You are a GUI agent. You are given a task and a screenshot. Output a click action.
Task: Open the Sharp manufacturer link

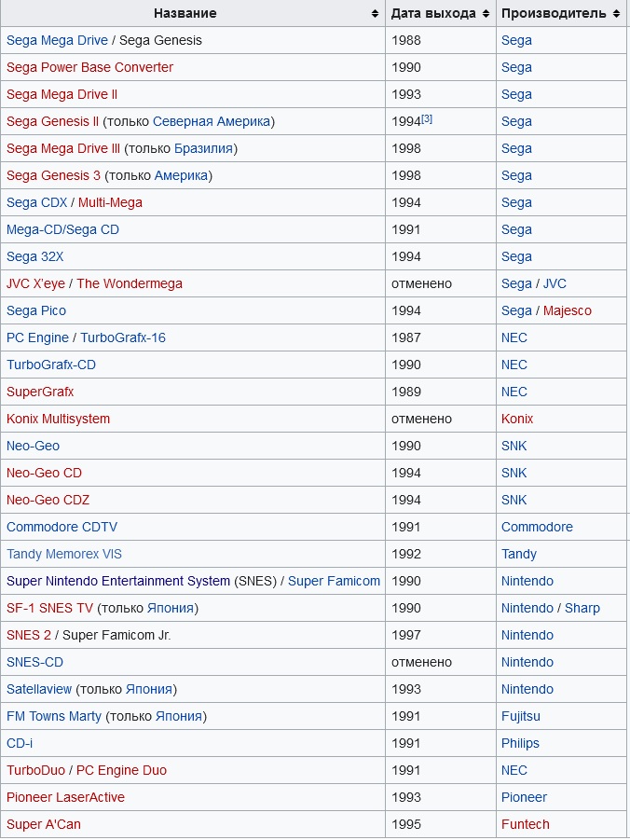pos(582,608)
